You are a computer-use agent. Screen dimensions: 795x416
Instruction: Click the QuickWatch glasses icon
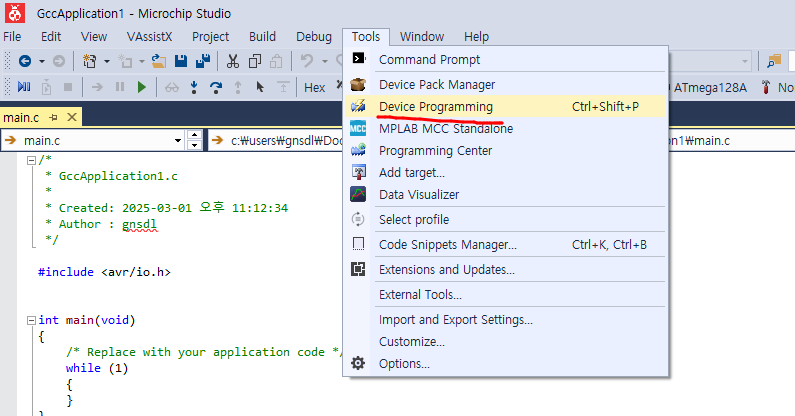click(172, 87)
